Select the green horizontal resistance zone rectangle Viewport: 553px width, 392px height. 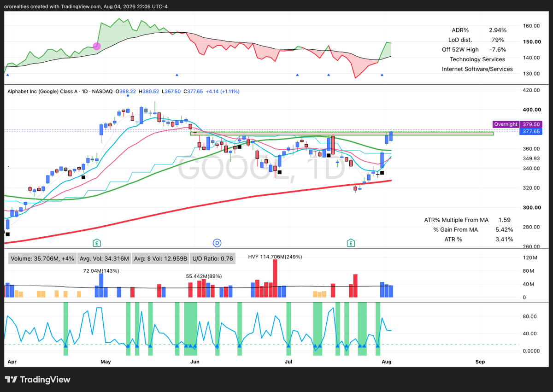341,134
